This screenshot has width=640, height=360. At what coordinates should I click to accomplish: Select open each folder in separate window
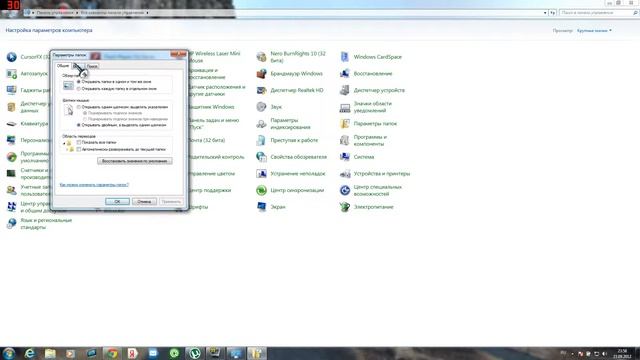click(x=79, y=89)
